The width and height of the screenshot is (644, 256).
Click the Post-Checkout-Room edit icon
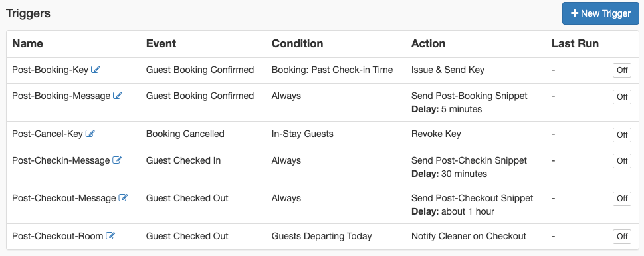point(110,236)
